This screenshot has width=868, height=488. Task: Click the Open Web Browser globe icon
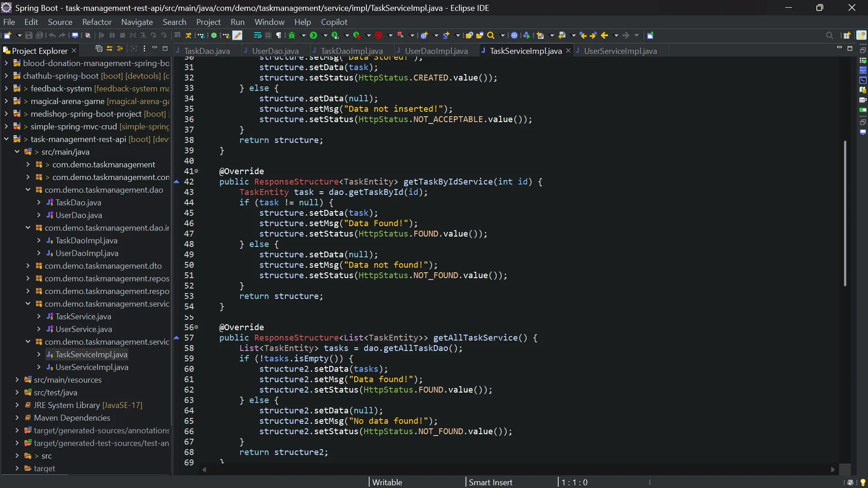click(x=514, y=35)
